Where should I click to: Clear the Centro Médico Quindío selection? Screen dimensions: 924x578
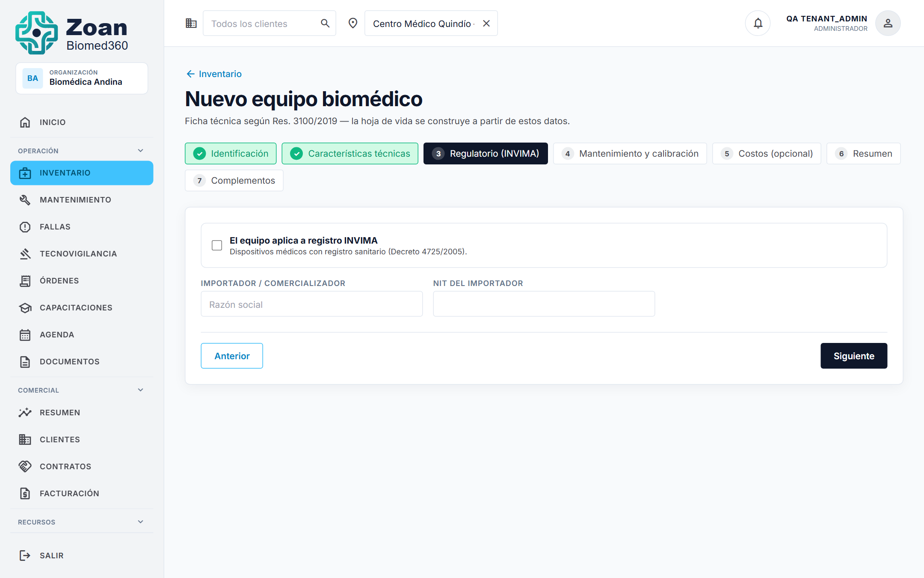tap(486, 24)
